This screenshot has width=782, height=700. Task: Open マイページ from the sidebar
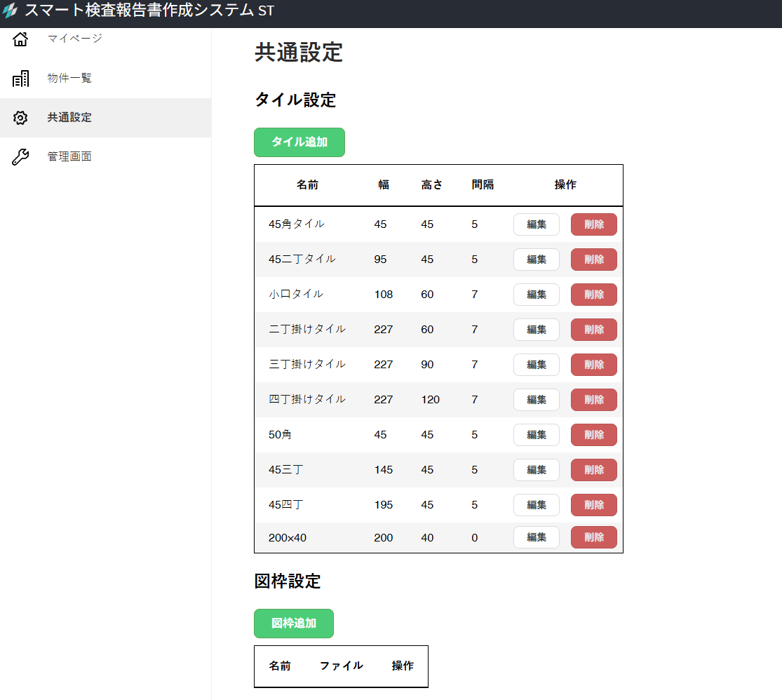point(74,39)
